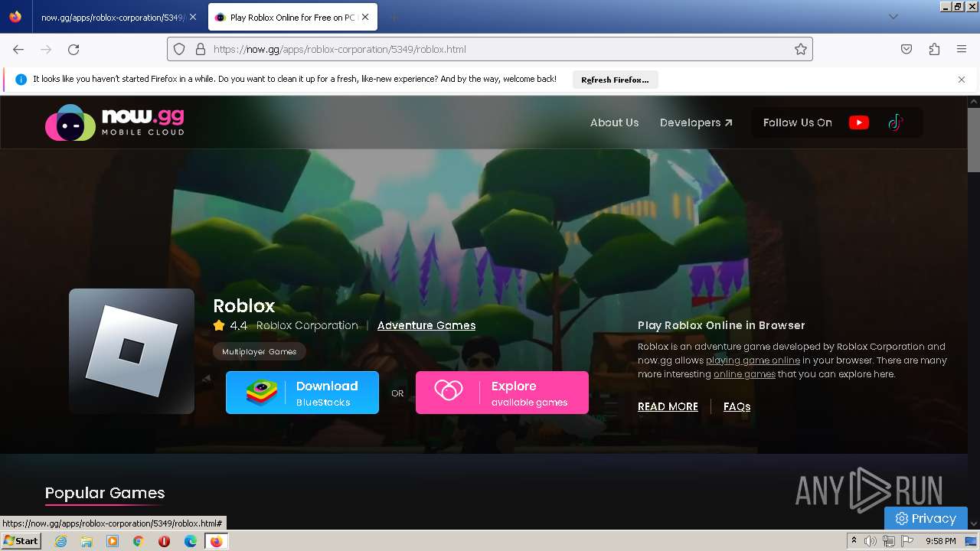Open the online games link
This screenshot has width=980, height=551.
tap(744, 374)
